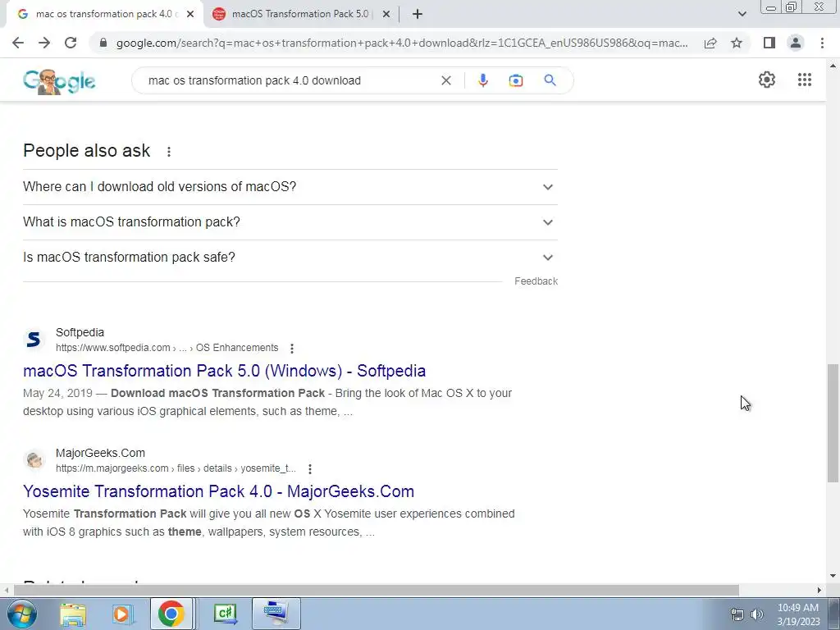Click the Softpedia site name
Screen dimensions: 840x630
pos(80,332)
